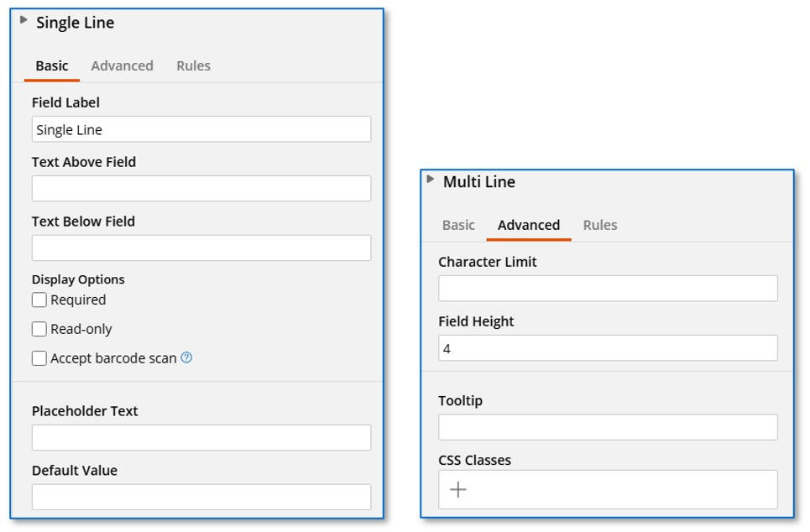
Task: Click the help icon next to Accept barcode scan
Action: [185, 357]
